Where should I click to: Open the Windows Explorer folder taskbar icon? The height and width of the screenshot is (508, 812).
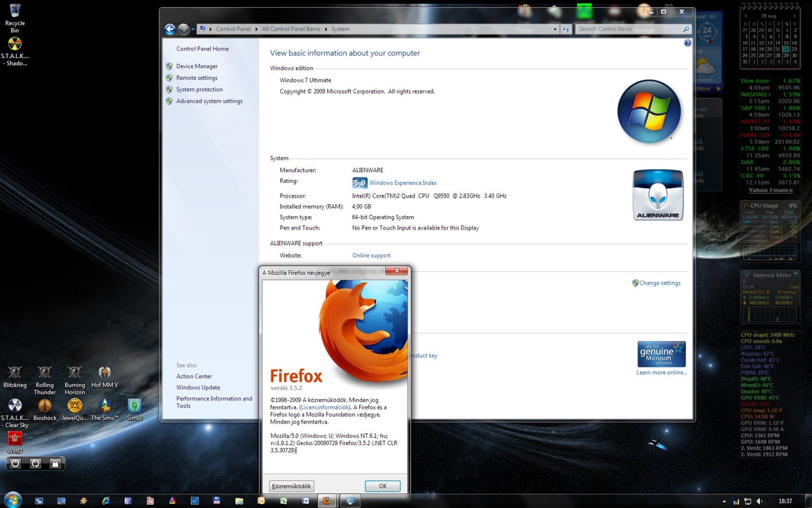pos(239,501)
